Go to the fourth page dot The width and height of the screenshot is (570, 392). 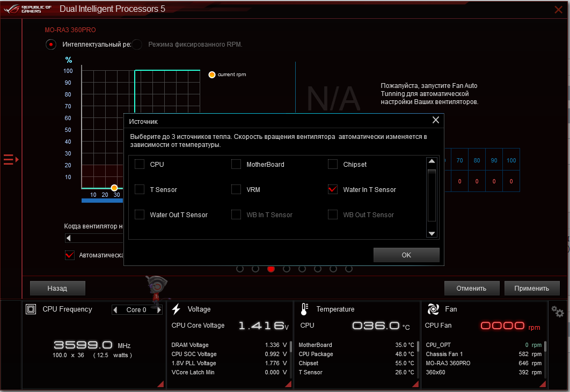coord(287,269)
